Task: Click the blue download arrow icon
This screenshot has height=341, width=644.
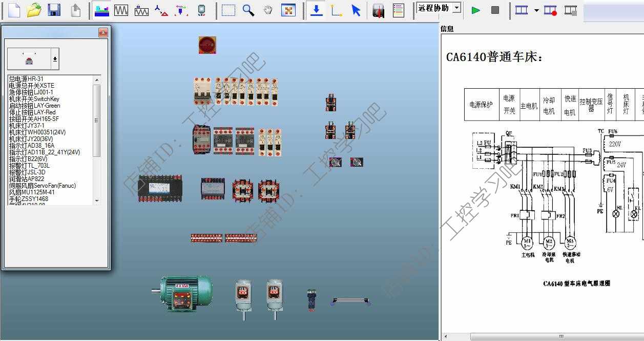Action: [x=317, y=10]
